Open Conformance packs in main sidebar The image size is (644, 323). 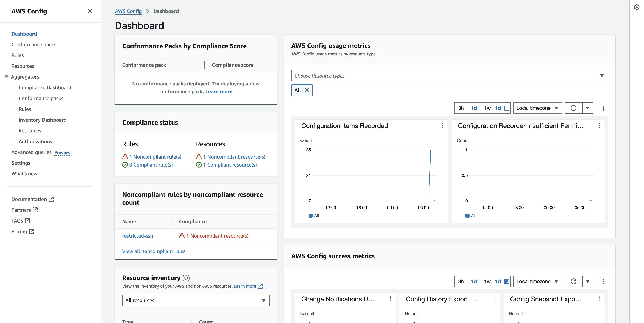[34, 45]
